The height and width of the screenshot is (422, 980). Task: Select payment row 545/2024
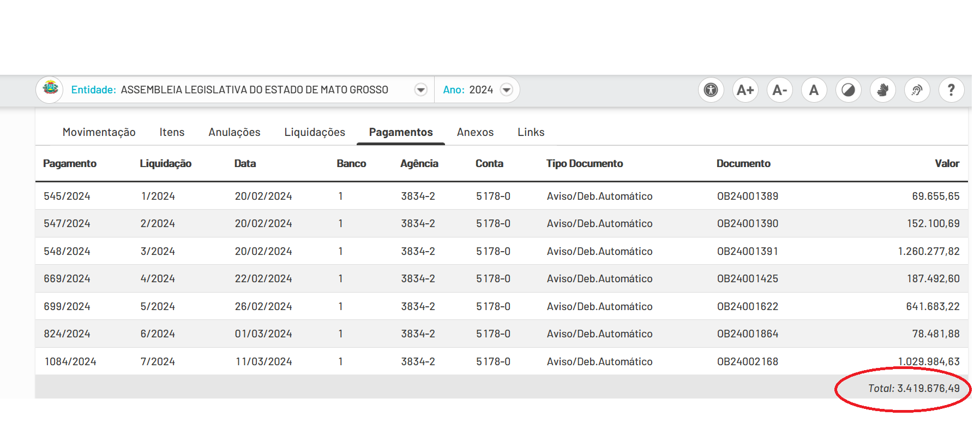(501, 196)
